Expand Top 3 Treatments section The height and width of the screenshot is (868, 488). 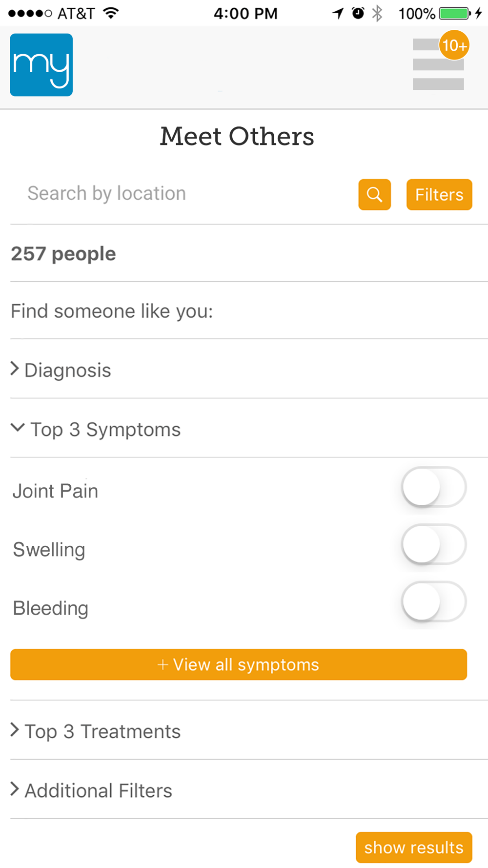point(249,730)
